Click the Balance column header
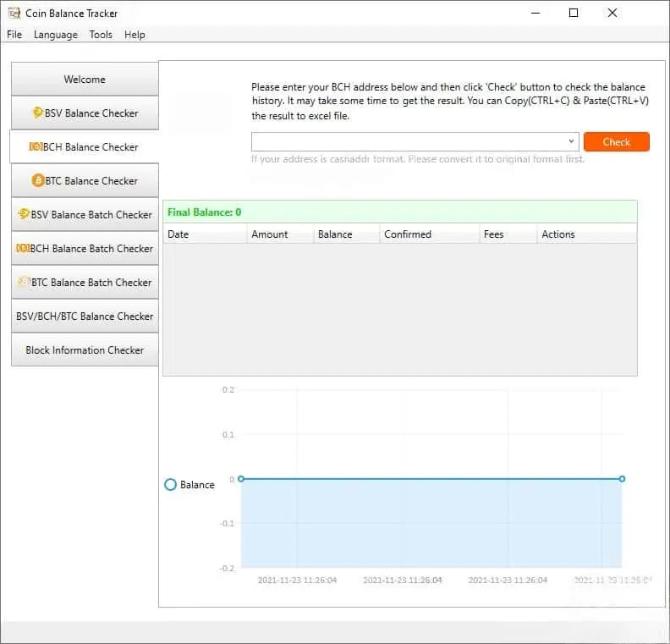Screen dimensions: 670x644 point(346,234)
